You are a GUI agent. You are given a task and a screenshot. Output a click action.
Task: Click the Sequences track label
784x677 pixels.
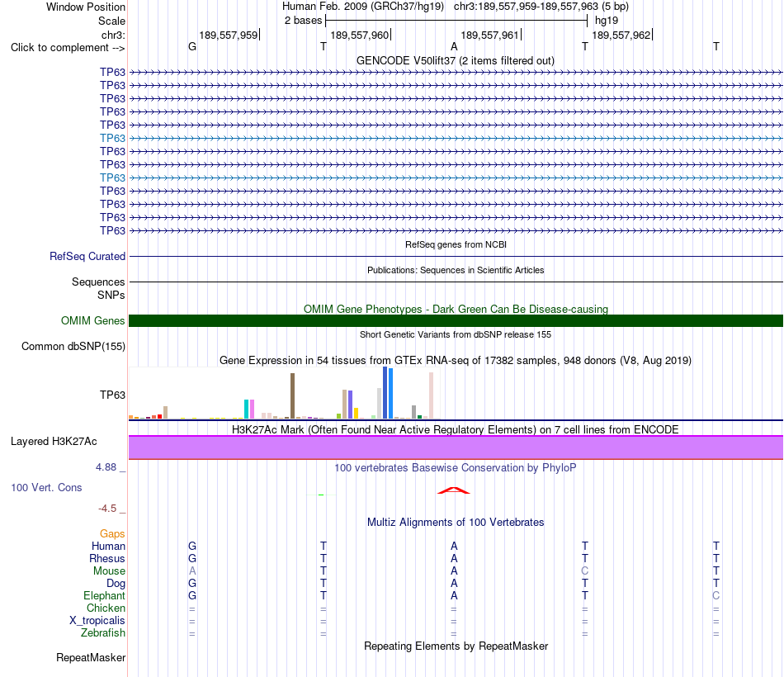(x=98, y=282)
